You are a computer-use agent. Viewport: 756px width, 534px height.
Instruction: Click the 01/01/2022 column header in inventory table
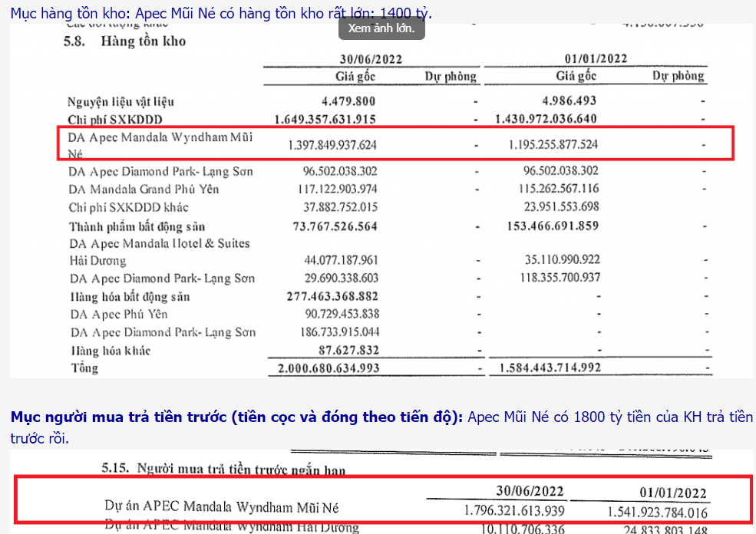click(x=596, y=59)
